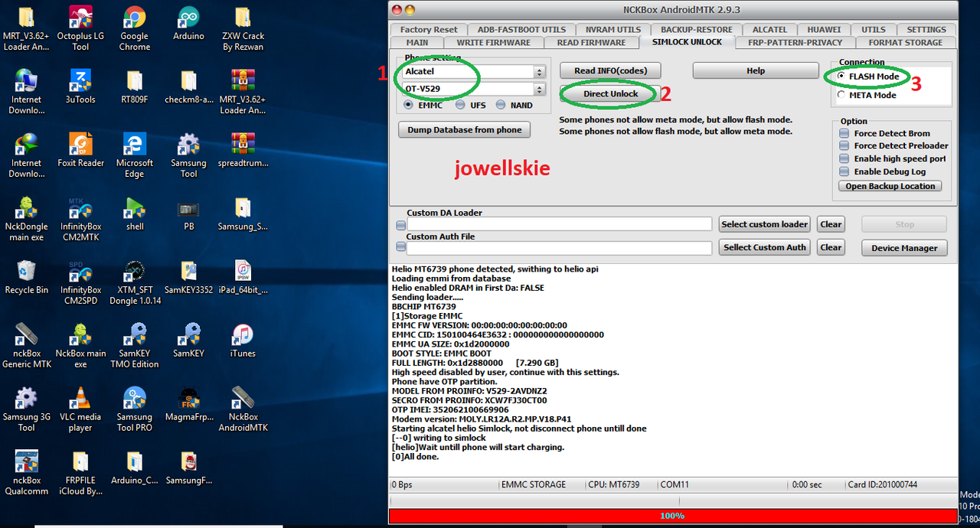
Task: Open the Octoplus LG Tool desktop icon
Action: [80, 28]
